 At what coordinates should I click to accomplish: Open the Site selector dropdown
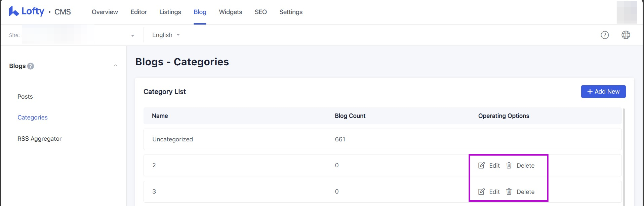132,35
